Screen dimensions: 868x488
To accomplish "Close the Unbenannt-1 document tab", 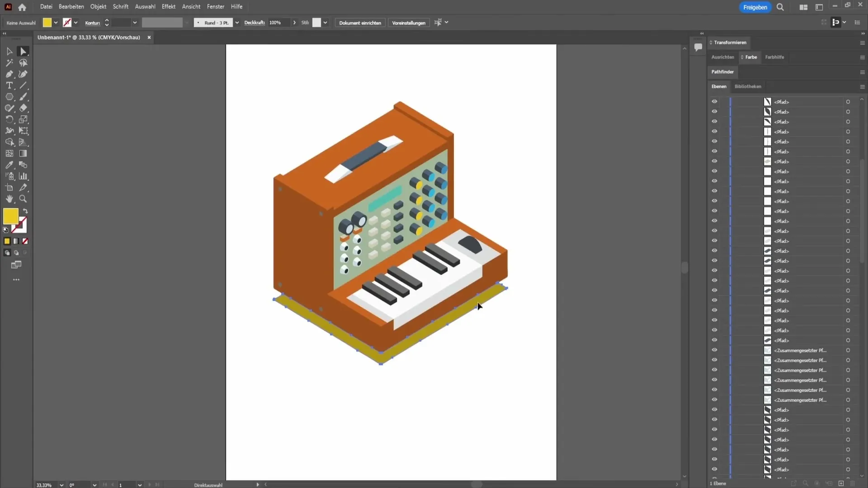I will coord(149,38).
